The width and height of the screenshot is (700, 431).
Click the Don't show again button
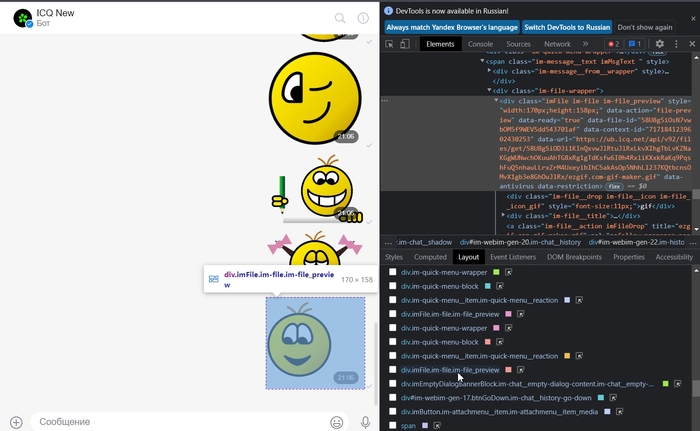pyautogui.click(x=645, y=27)
